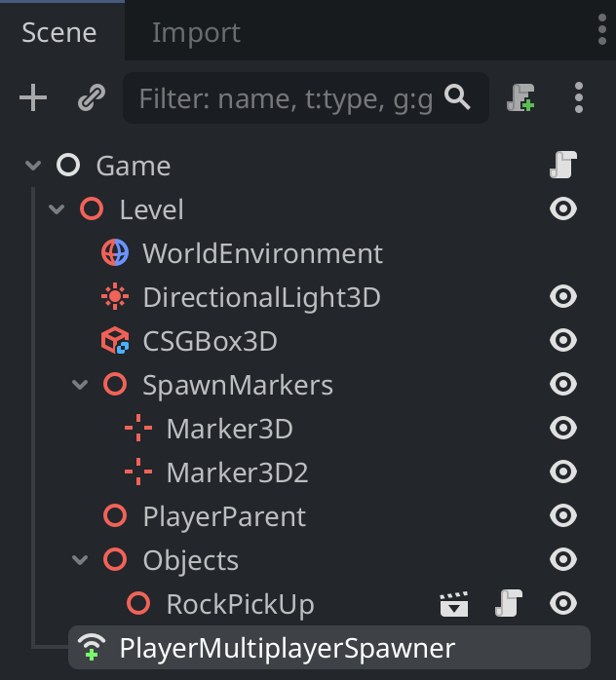Hide the DirectionalLight3D node
This screenshot has height=680, width=616.
563,296
